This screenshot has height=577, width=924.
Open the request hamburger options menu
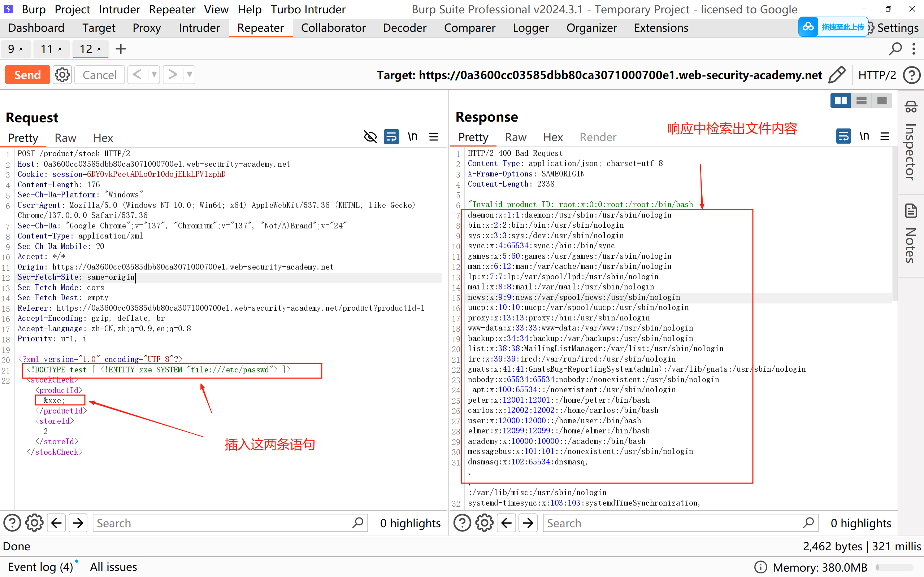tap(433, 137)
